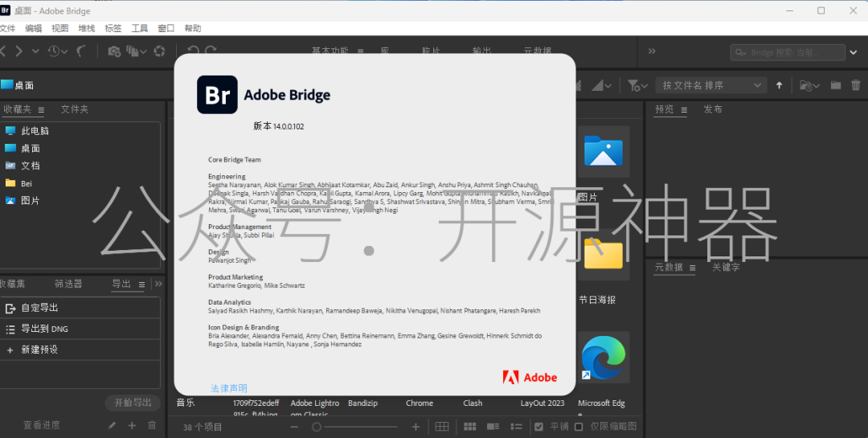Screen dimensions: 868x438
Task: Open the 标签 menu
Action: tap(113, 28)
